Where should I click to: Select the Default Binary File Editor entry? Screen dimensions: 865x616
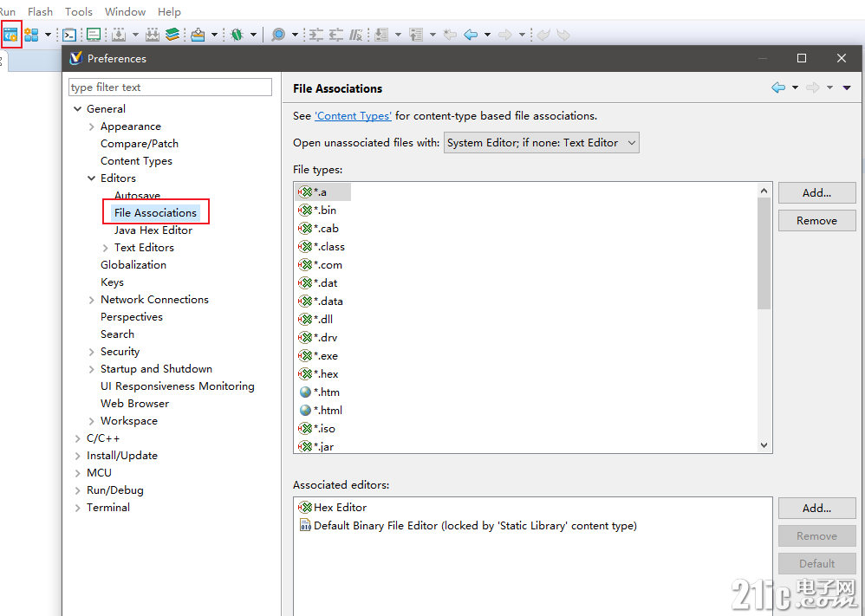[468, 526]
